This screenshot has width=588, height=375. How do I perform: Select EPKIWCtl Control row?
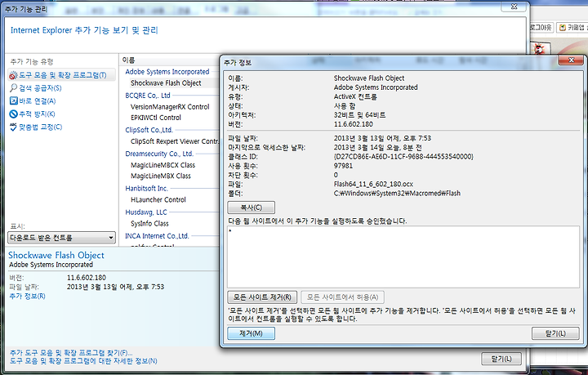pos(156,118)
